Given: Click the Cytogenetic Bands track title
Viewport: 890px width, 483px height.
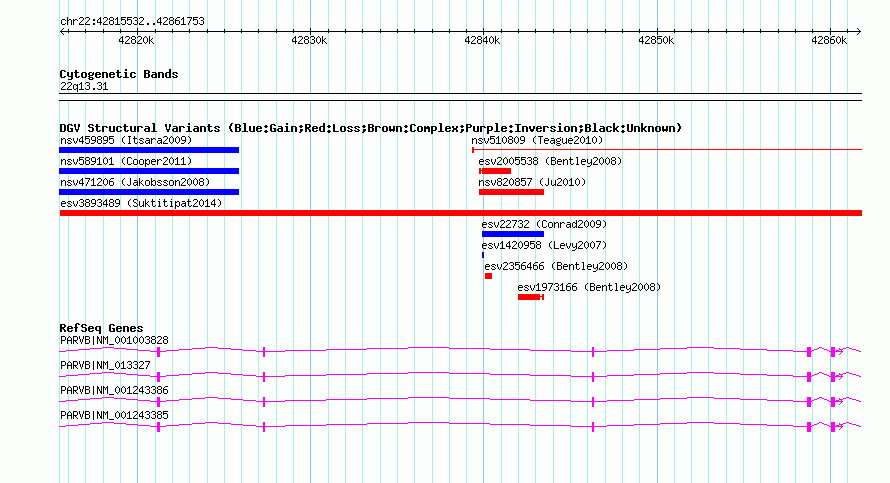Looking at the screenshot, I should pyautogui.click(x=119, y=74).
